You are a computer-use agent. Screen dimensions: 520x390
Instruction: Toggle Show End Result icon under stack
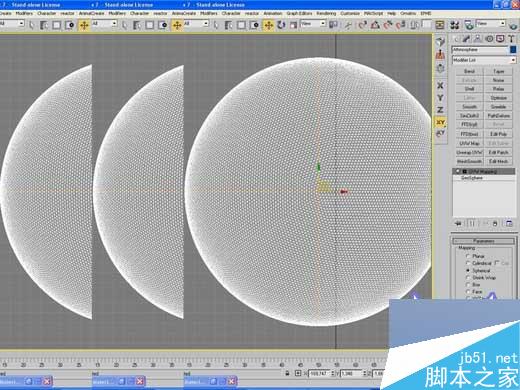[472, 223]
